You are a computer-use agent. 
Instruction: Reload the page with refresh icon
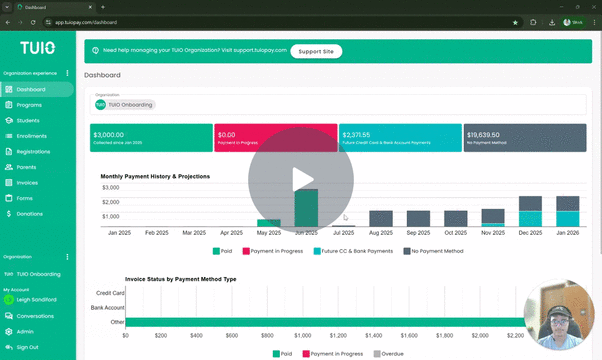33,22
